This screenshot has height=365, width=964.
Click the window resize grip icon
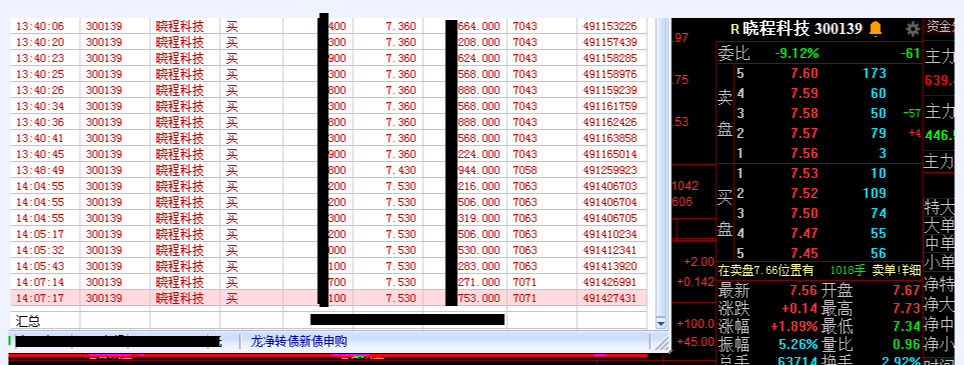point(662,342)
